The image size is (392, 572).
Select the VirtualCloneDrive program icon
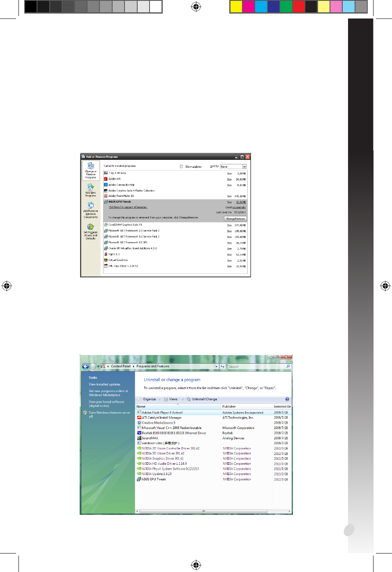[106, 260]
